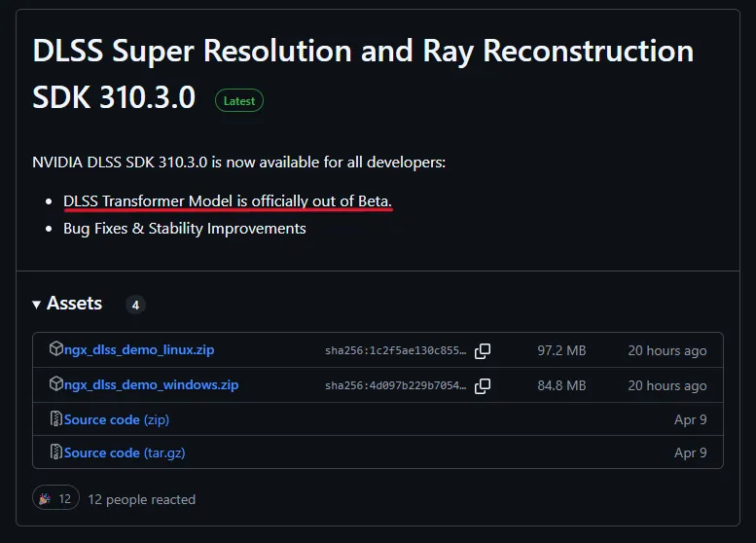Click the package icon beside ngx_dlss_demo_linux.zip
The image size is (756, 543).
pyautogui.click(x=55, y=350)
